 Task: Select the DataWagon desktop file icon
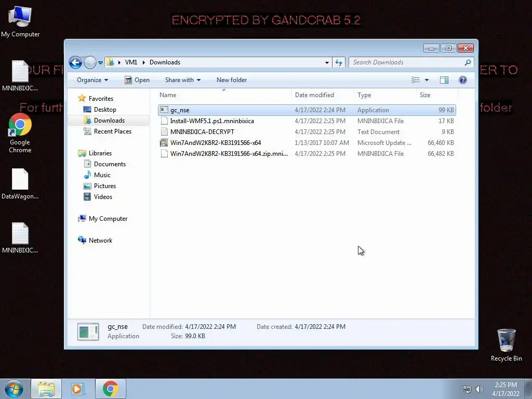20,184
